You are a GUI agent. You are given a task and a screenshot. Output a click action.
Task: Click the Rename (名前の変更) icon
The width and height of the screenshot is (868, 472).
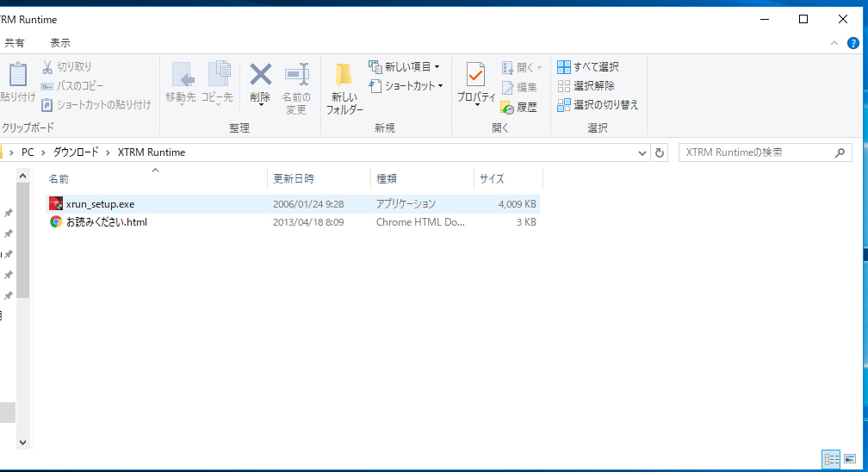point(296,76)
